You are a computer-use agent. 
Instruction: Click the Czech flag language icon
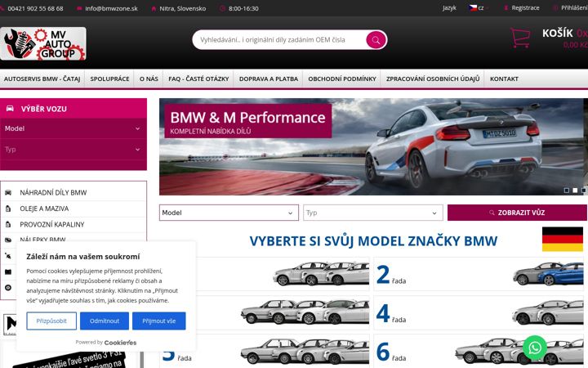473,7
